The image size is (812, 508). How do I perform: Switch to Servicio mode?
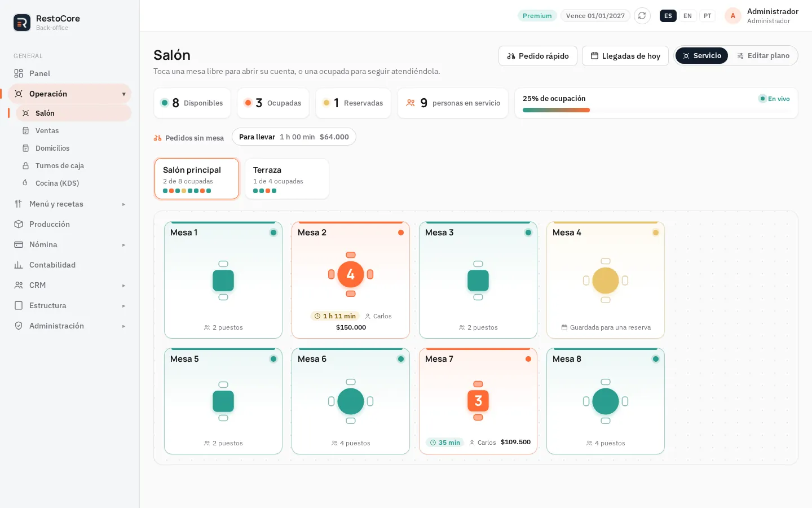coord(701,56)
